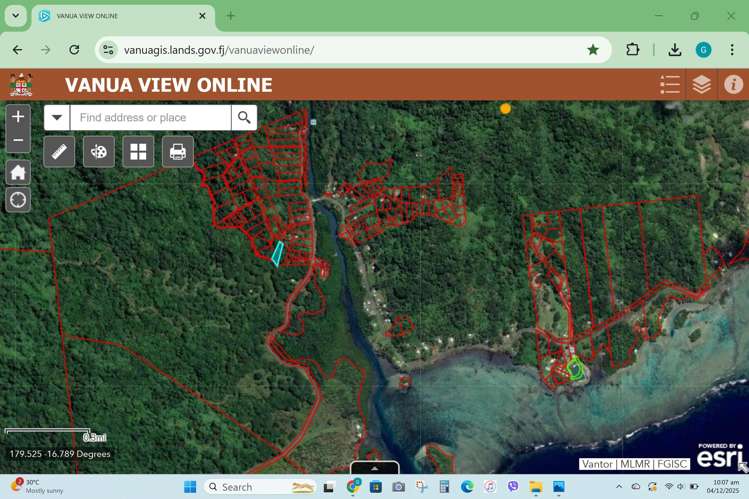Screen dimensions: 749x499
Task: Select the cyan highlighted land parcel
Action: tap(277, 253)
